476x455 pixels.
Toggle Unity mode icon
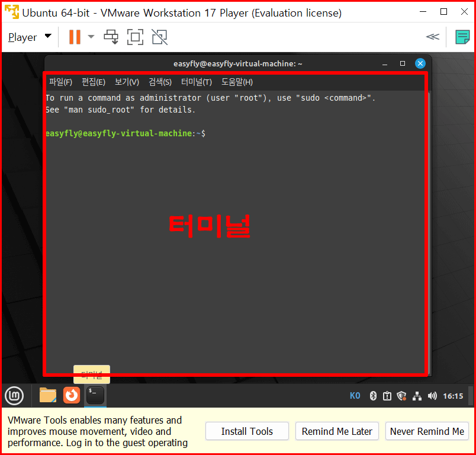tap(160, 37)
